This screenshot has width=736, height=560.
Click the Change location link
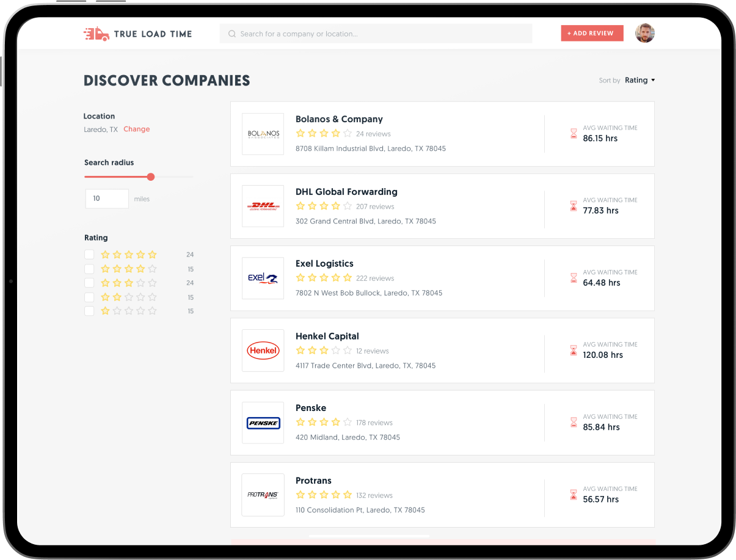[136, 129]
